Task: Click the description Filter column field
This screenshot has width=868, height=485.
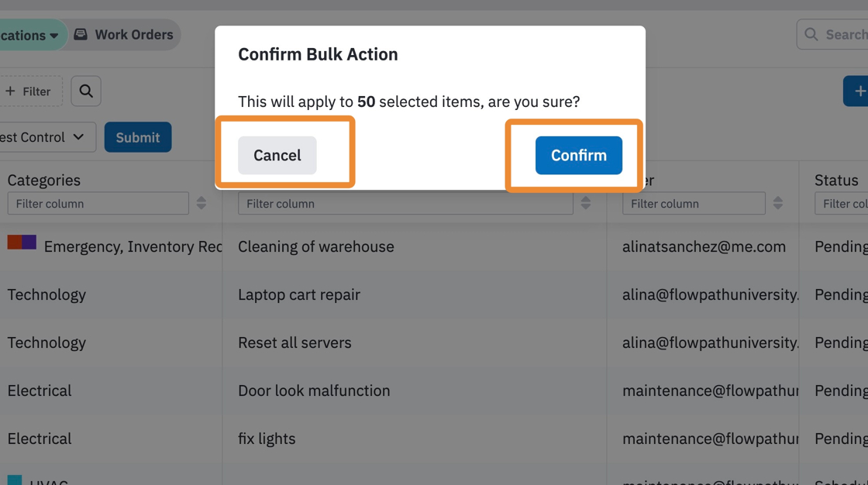Action: pyautogui.click(x=405, y=203)
